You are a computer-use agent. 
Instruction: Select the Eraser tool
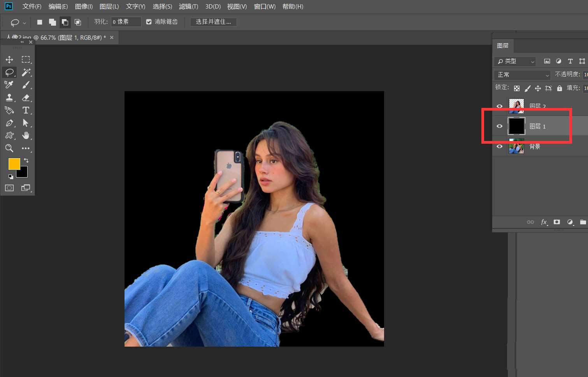pos(26,98)
